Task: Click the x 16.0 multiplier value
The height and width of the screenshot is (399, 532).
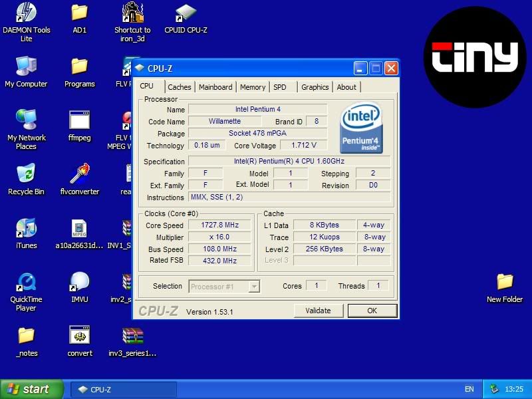Action: pyautogui.click(x=219, y=237)
